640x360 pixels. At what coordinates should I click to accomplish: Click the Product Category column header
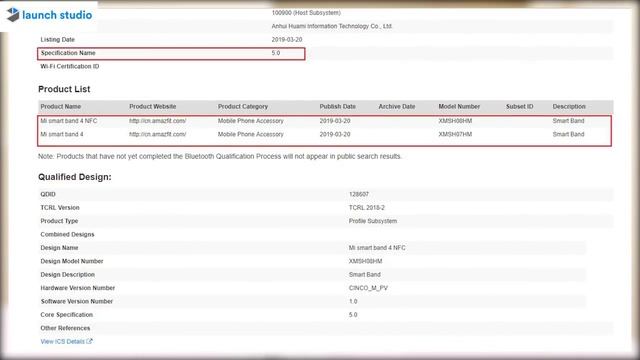click(242, 107)
